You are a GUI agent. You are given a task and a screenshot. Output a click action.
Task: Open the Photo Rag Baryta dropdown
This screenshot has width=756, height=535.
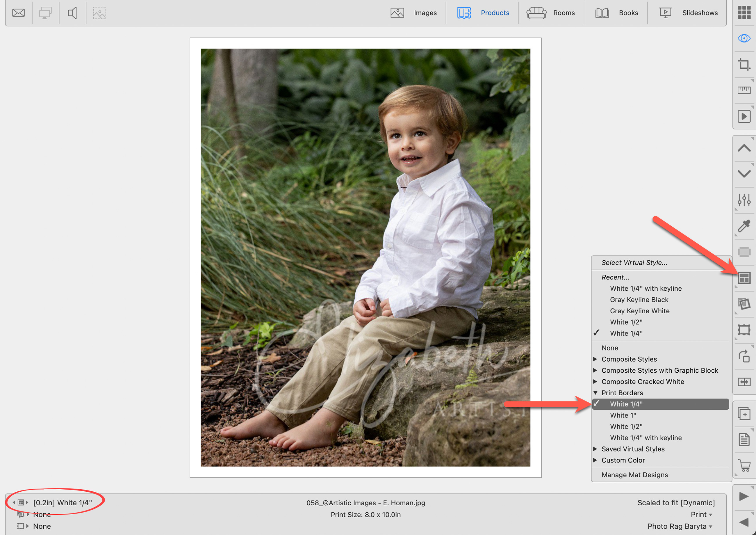pos(680,526)
